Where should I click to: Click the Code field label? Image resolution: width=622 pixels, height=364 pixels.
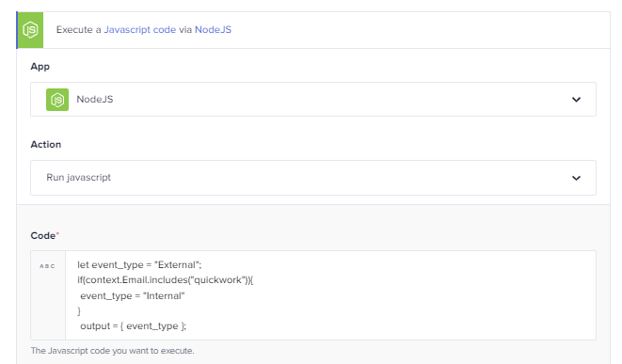pyautogui.click(x=43, y=235)
